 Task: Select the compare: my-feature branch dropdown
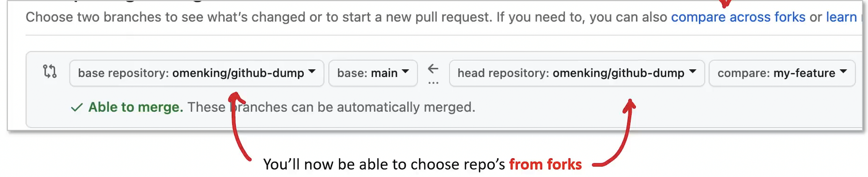[782, 73]
